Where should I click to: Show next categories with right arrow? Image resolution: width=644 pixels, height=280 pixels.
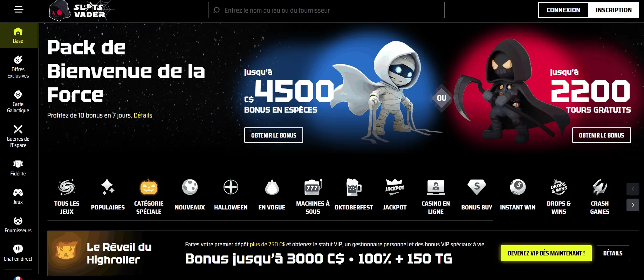click(633, 205)
